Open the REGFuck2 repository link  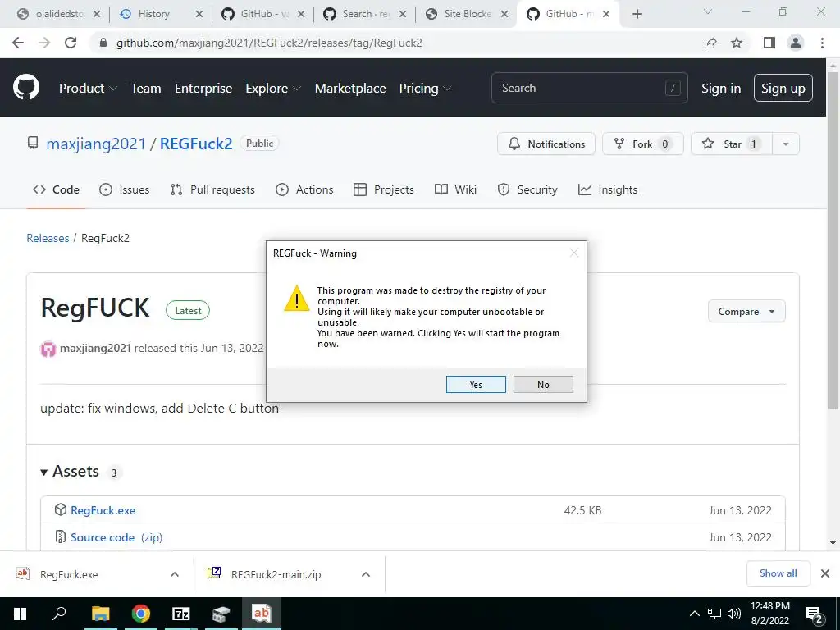coord(196,144)
